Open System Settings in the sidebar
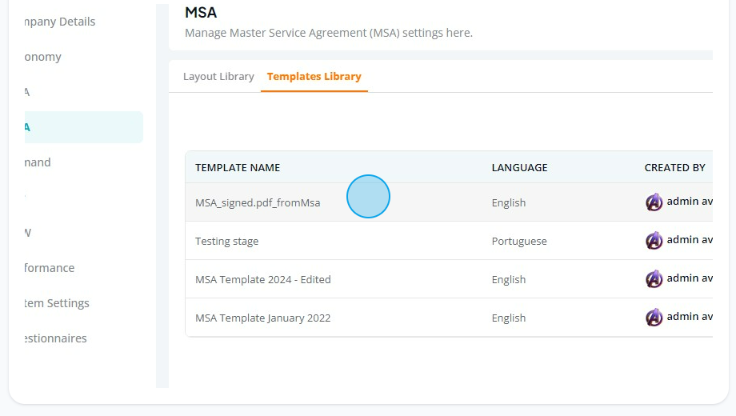Viewport: 736px width, 416px height. tap(57, 303)
